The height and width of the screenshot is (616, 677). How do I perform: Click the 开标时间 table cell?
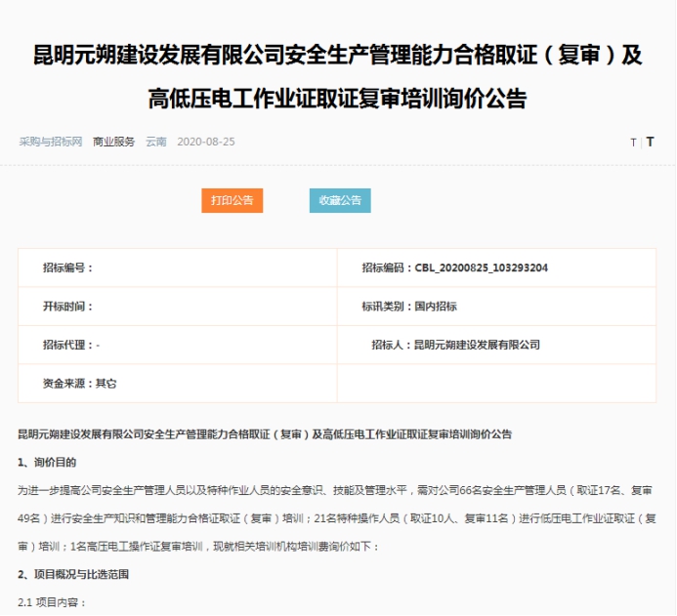tap(178, 306)
